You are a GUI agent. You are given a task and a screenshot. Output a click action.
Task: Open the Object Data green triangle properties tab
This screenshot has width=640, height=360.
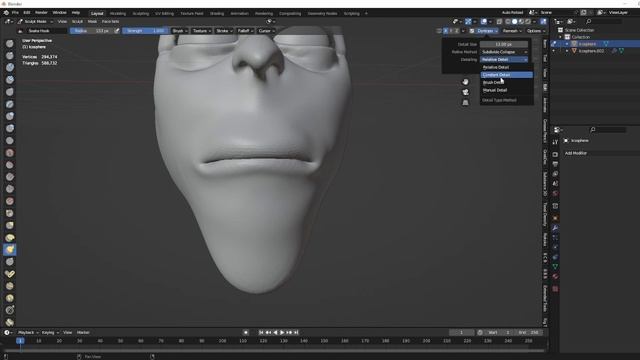coord(555,267)
